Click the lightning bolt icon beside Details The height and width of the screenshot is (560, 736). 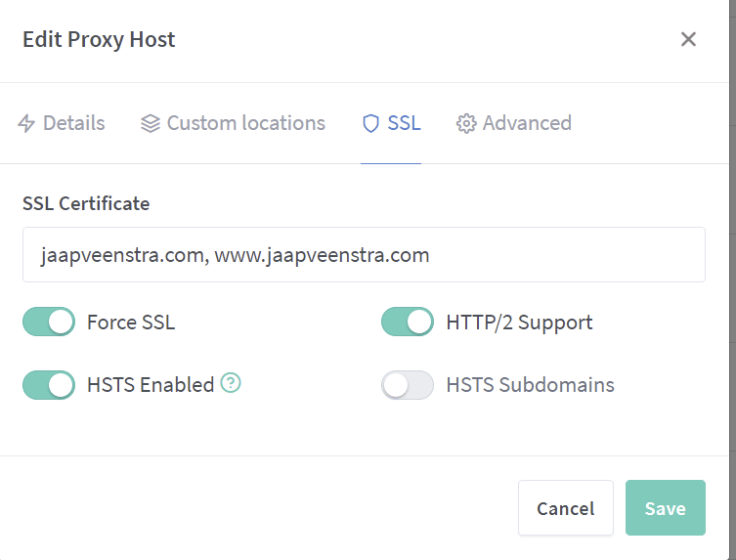point(26,124)
